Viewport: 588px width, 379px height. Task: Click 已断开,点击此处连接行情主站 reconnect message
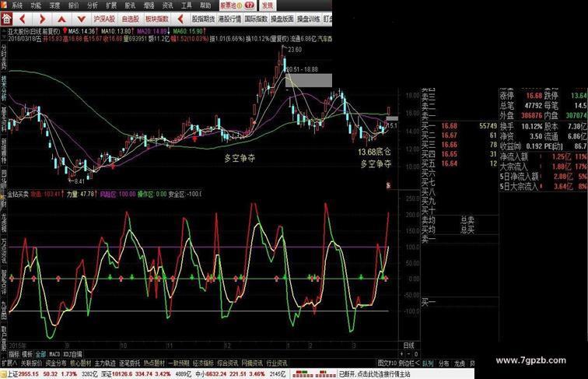point(375,374)
